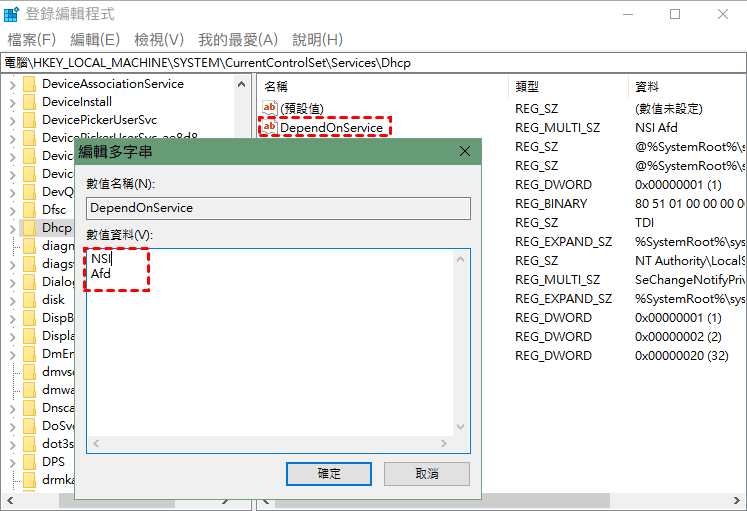The width and height of the screenshot is (747, 511).
Task: Expand the Dhcp tree node
Action: (12, 229)
